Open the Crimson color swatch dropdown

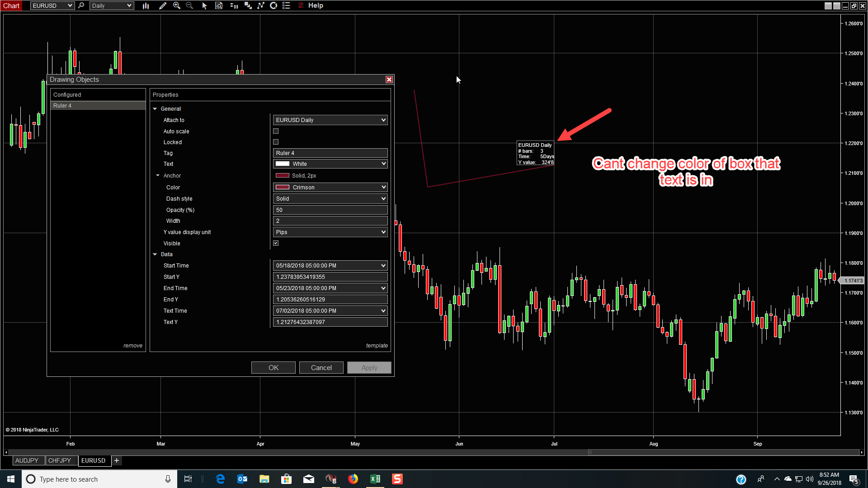[330, 187]
